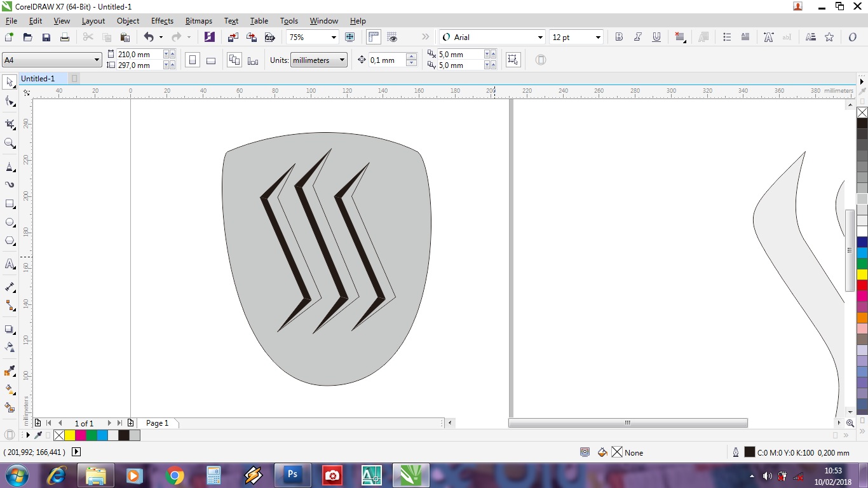Undo the last action
This screenshot has width=868, height=488.
pyautogui.click(x=148, y=37)
